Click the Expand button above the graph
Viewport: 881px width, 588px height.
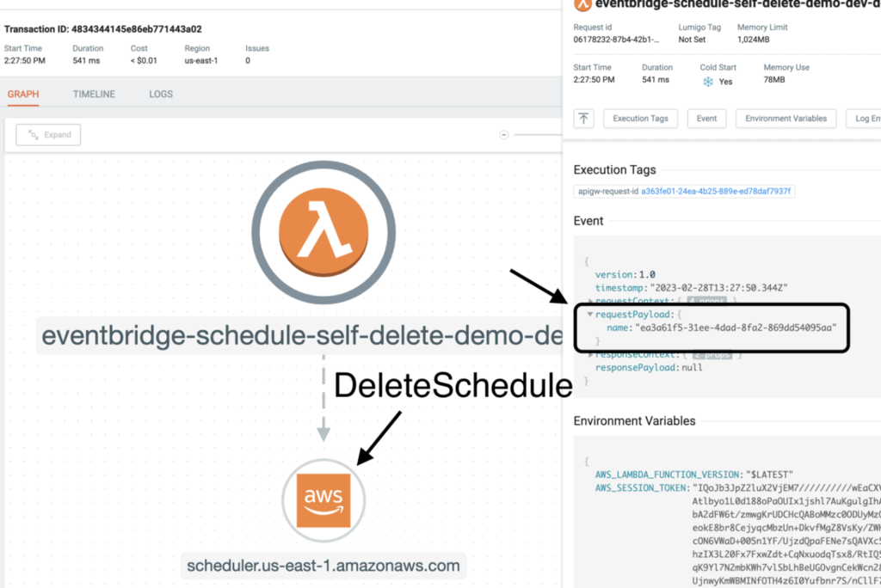tap(47, 134)
